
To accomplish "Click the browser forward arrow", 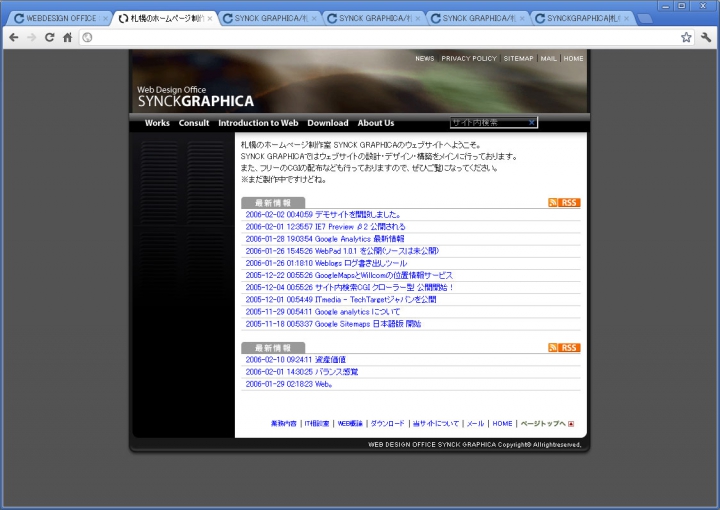I will 32,38.
